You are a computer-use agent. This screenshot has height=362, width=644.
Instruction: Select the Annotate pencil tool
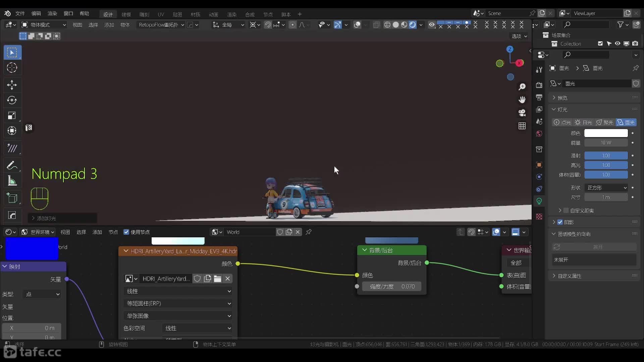[12, 165]
